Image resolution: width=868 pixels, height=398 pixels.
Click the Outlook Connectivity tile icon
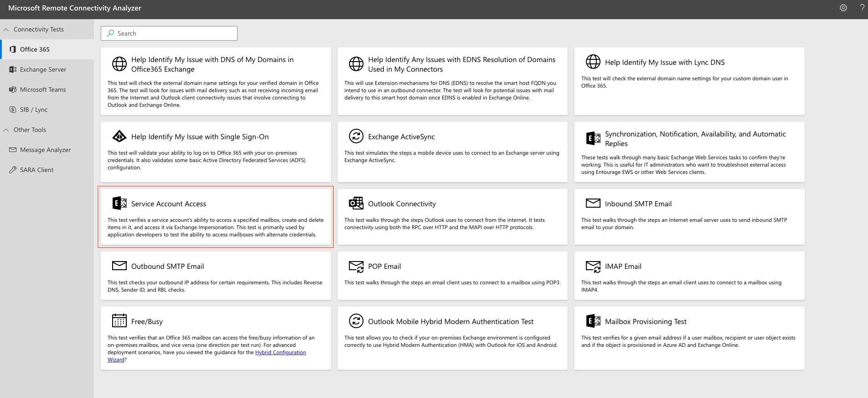point(356,203)
